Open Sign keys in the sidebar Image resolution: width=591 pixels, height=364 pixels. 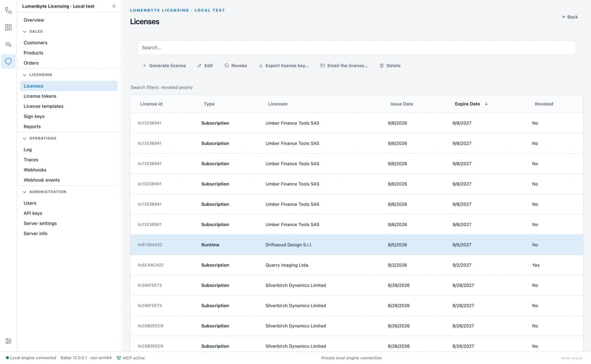point(34,116)
